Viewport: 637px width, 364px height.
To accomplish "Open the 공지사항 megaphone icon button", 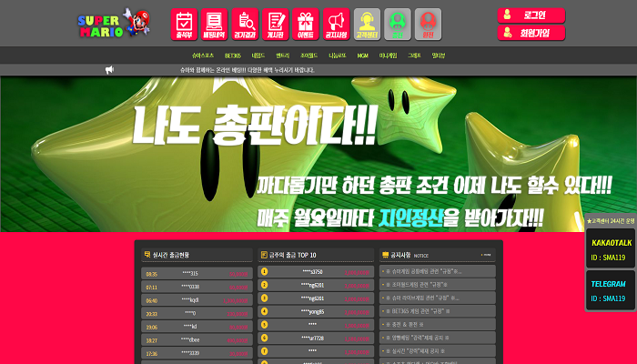I will point(337,25).
